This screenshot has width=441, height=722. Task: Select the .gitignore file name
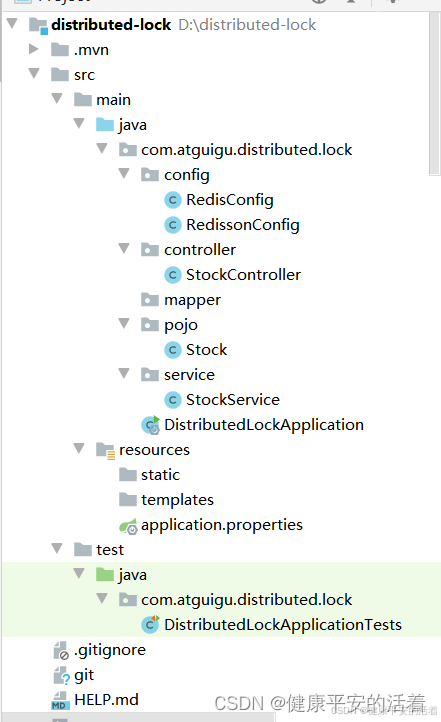coord(110,650)
